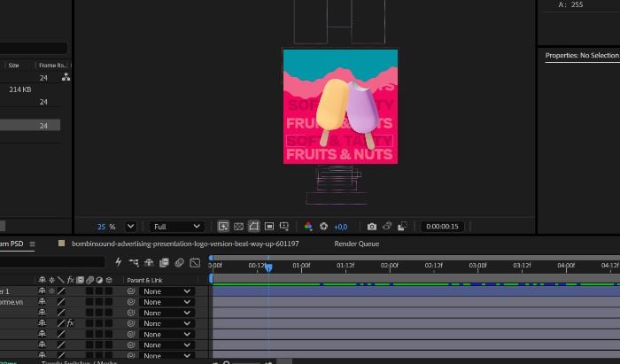Toggle collapse transformations star on top layer
Viewport: 620px width, 364px height.
51,290
